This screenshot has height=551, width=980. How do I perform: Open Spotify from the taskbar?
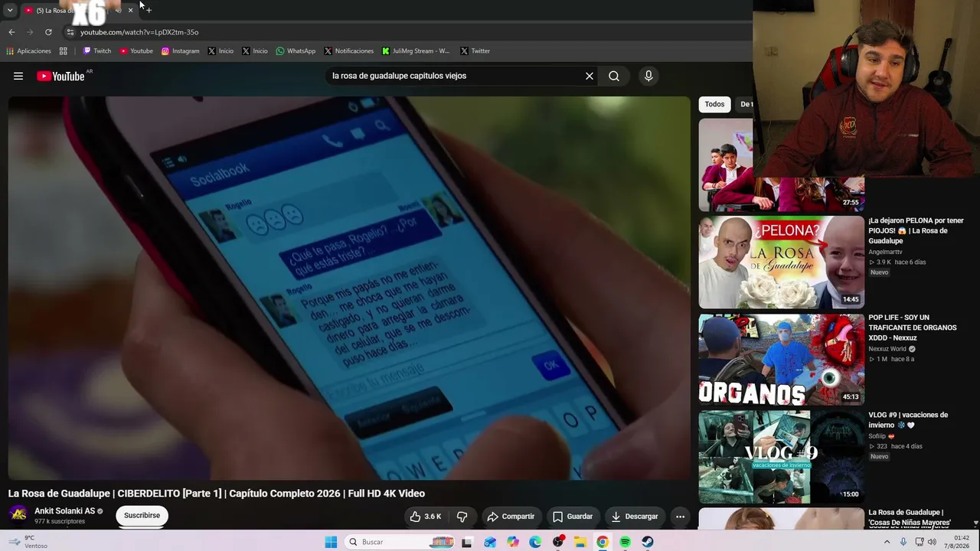coord(625,542)
